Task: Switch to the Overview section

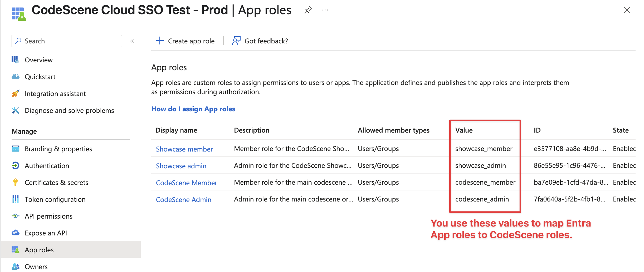Action: [x=38, y=60]
